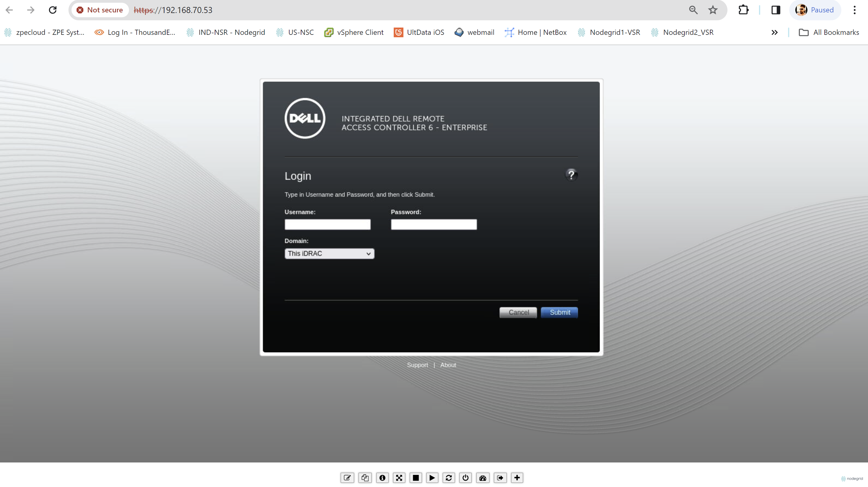Screen dimensions: 868x487
Task: Click the Not secure warning chip
Action: (x=100, y=10)
